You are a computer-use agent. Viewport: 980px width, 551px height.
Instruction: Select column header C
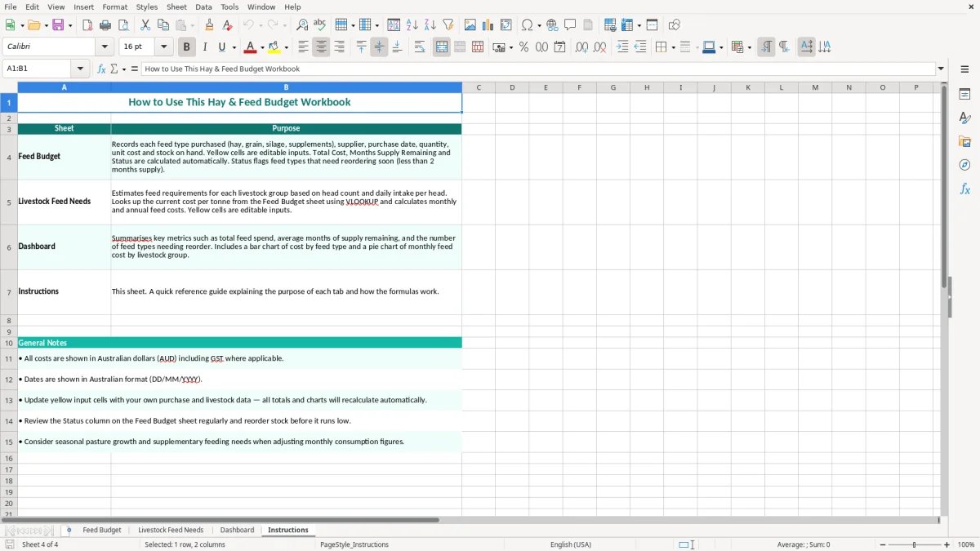coord(479,87)
